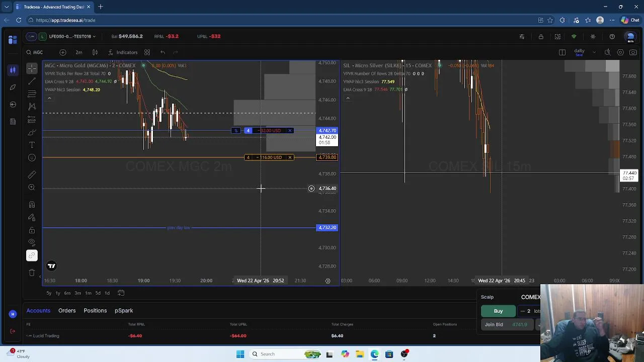Toggle lock all drawings
Screen dimensions: 644x362
click(32, 230)
